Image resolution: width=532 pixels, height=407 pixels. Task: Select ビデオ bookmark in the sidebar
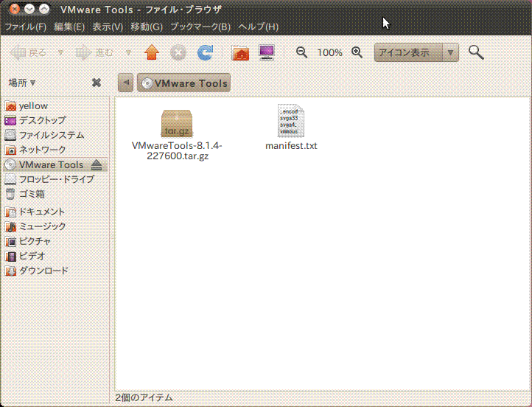(56, 256)
